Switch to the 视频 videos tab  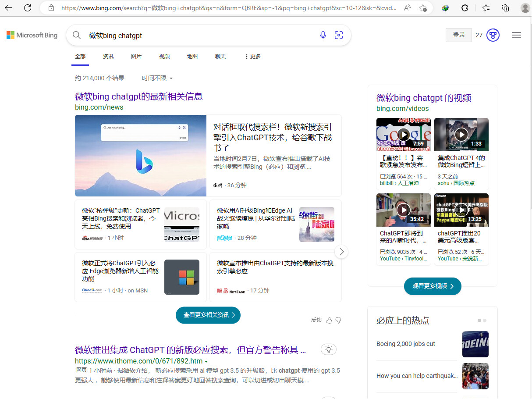[x=164, y=56]
